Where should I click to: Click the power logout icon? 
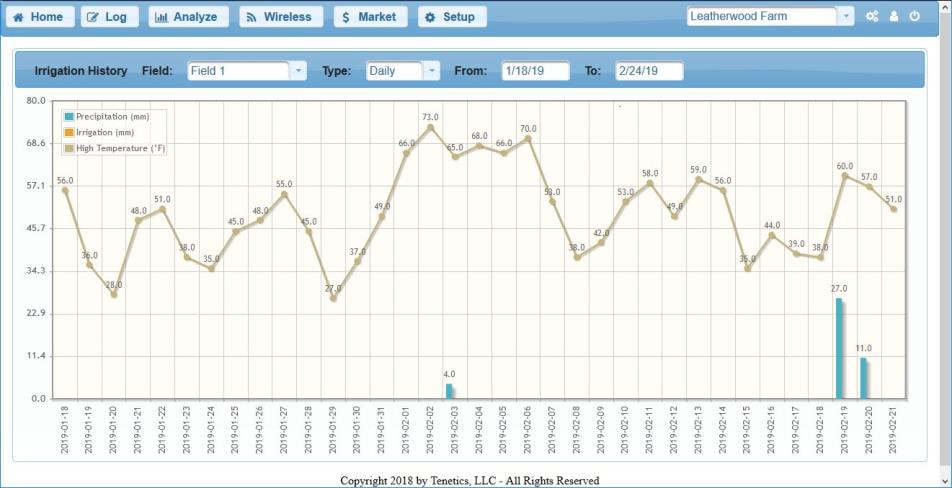(914, 17)
